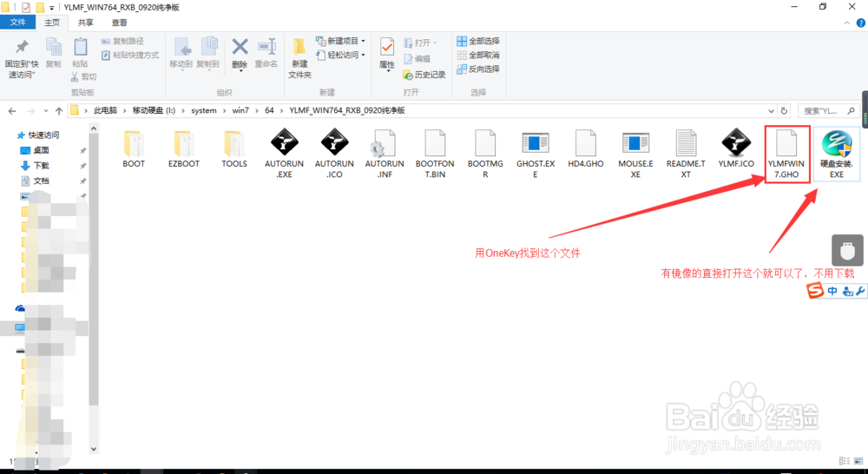Open the recent locations dropdown arrow
This screenshot has width=868, height=474.
click(45, 111)
